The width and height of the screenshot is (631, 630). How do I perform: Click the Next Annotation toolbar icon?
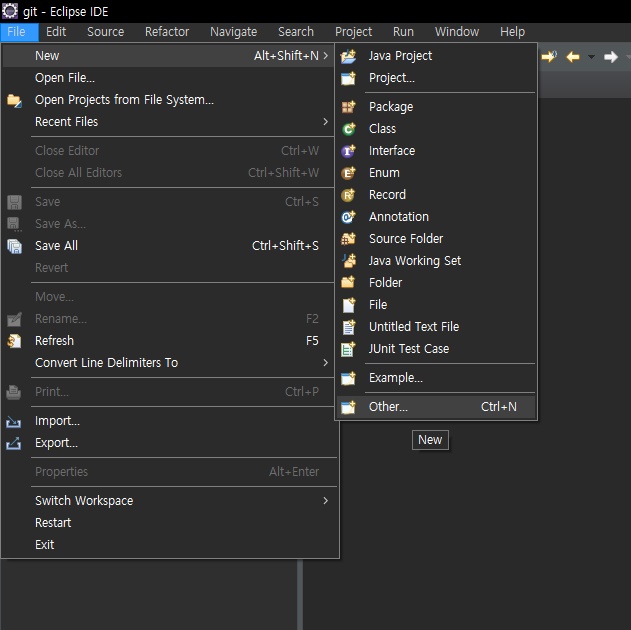click(x=549, y=56)
